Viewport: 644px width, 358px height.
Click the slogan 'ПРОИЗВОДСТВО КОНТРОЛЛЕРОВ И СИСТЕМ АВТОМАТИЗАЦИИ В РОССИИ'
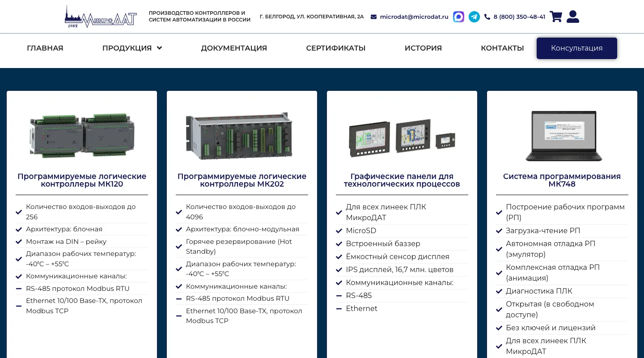click(x=199, y=17)
